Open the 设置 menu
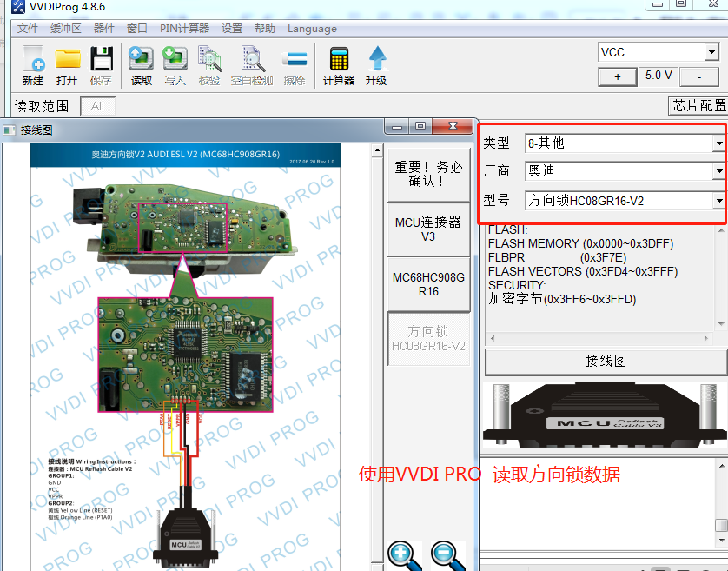The width and height of the screenshot is (728, 571). pos(232,29)
